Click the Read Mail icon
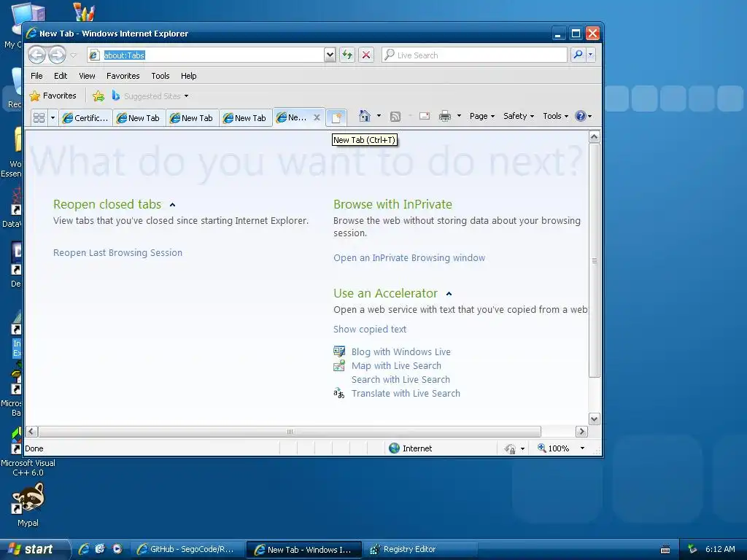The width and height of the screenshot is (747, 560). [425, 116]
